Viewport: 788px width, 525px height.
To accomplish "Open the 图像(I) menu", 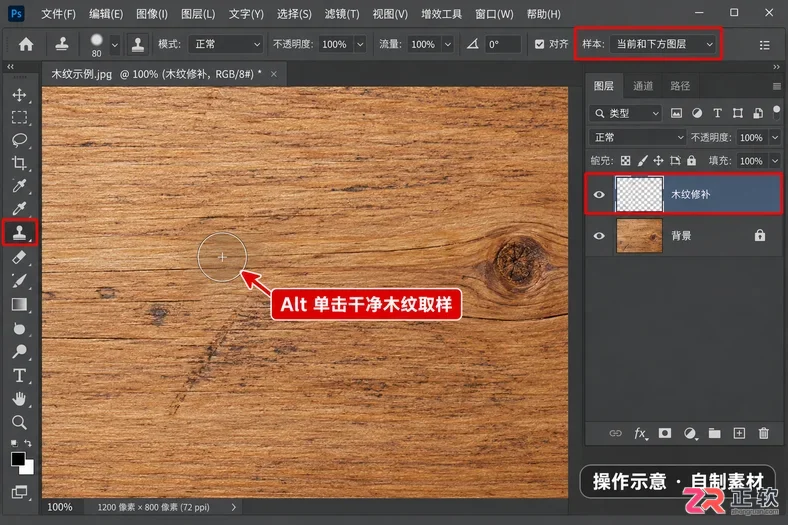I will [152, 14].
